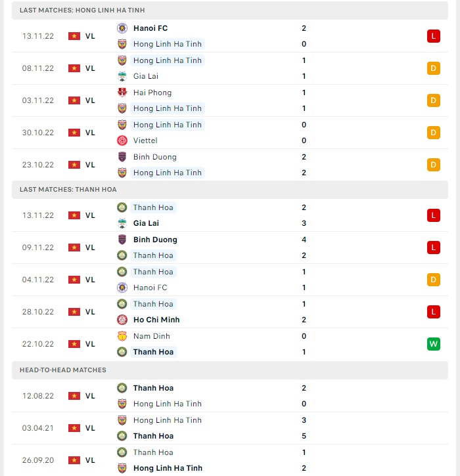Open Thanh Hoa versus Hanoi FC 04.11.22 match
This screenshot has width=460, height=476.
pyautogui.click(x=230, y=280)
